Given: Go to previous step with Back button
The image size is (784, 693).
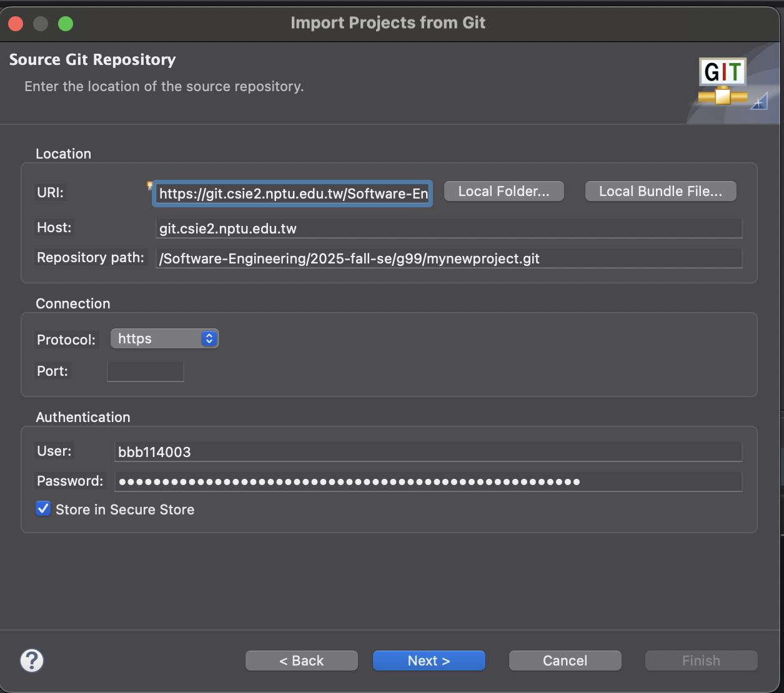Looking at the screenshot, I should click(x=301, y=661).
